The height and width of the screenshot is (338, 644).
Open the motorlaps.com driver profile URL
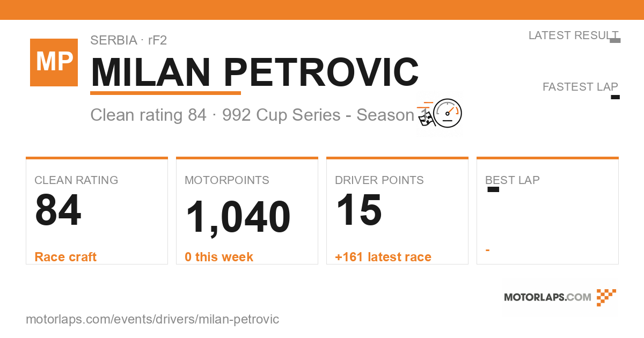(152, 319)
